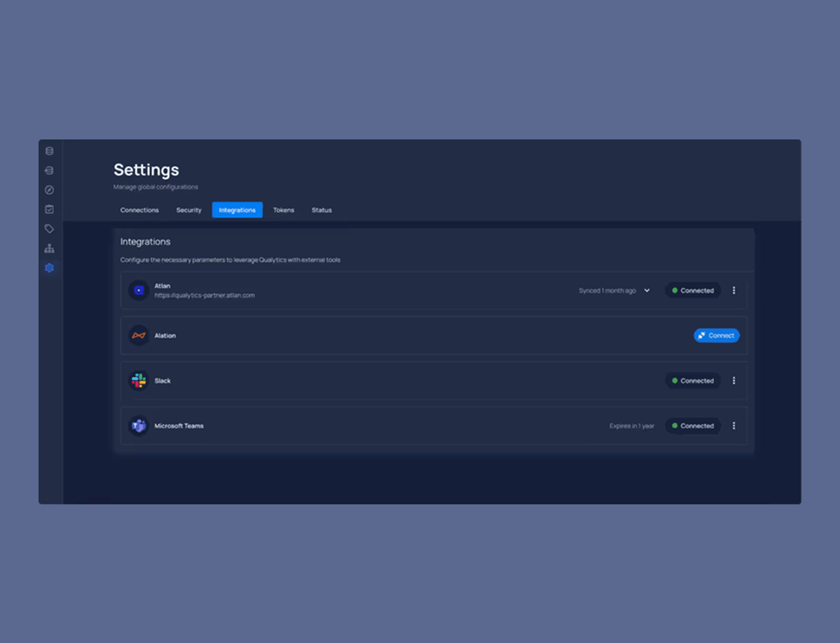Switch to the Tokens tab
The image size is (840, 643).
283,210
